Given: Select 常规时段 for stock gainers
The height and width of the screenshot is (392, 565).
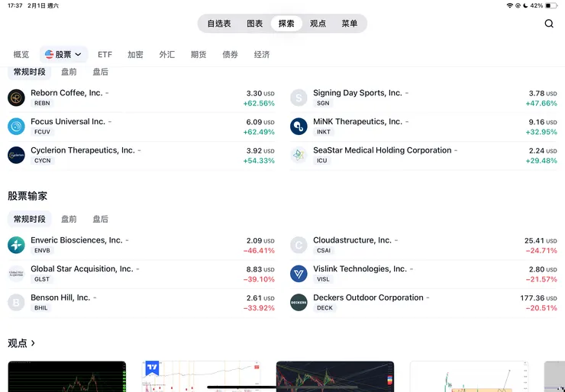Looking at the screenshot, I should coord(30,72).
